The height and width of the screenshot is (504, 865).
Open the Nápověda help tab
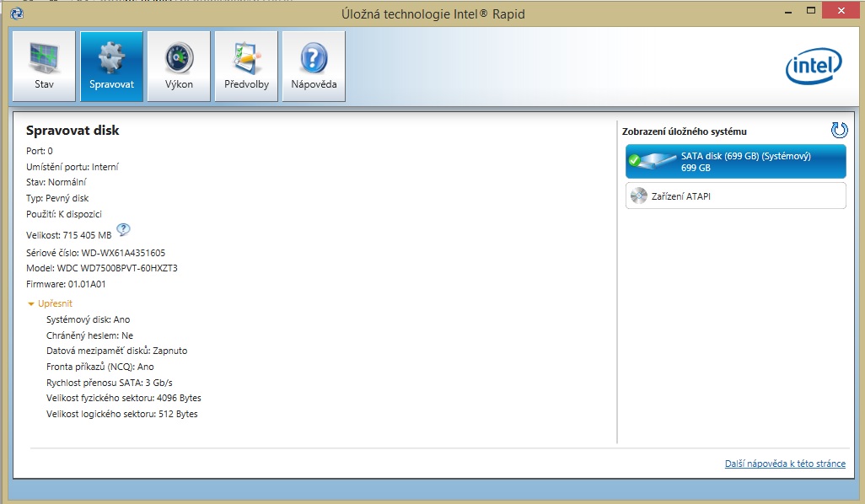pyautogui.click(x=314, y=67)
